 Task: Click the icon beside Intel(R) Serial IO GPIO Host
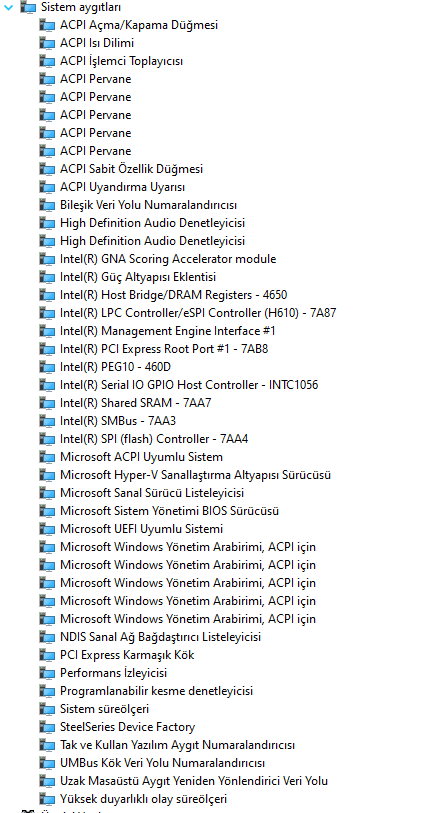click(x=47, y=385)
